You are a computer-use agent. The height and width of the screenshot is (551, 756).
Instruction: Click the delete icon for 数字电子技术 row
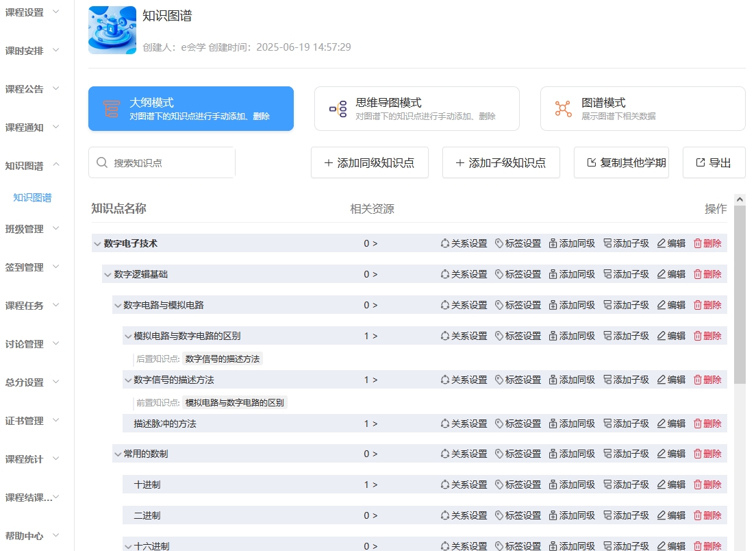click(x=698, y=243)
